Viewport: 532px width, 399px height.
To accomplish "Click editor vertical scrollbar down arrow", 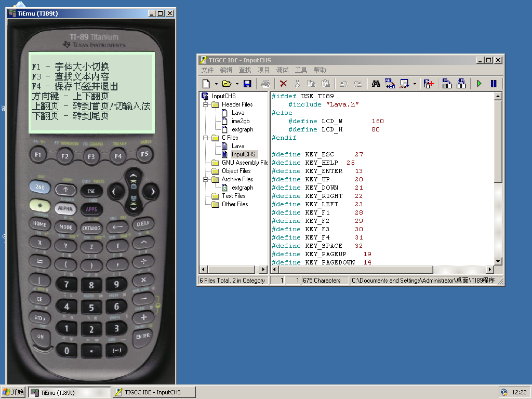I will click(498, 261).
